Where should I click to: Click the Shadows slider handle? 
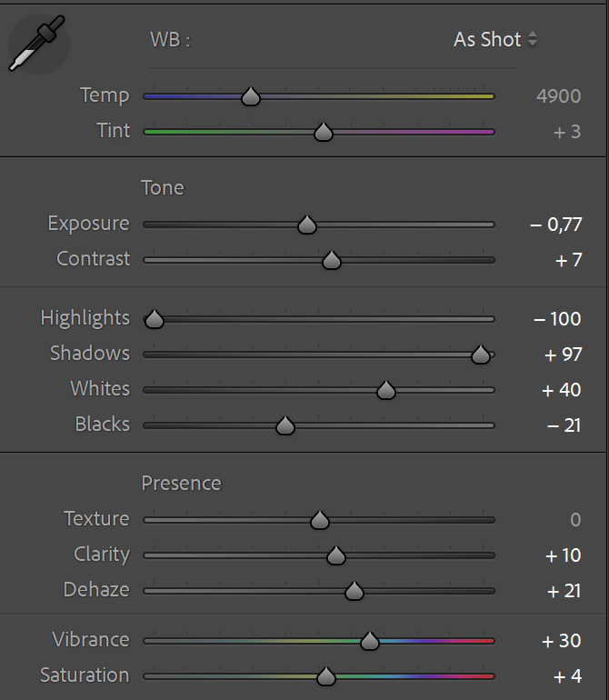[x=481, y=355]
